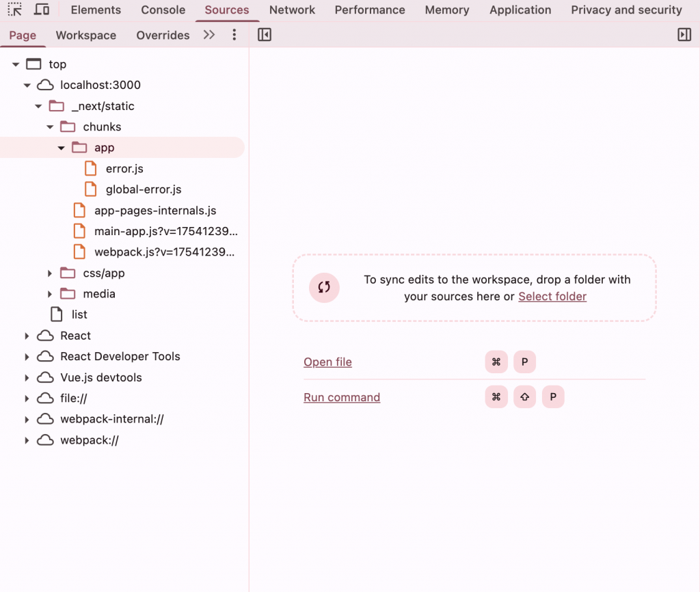Screen dimensions: 700x592
Task: Collapse the localhost:3000 tree node
Action: 27,85
